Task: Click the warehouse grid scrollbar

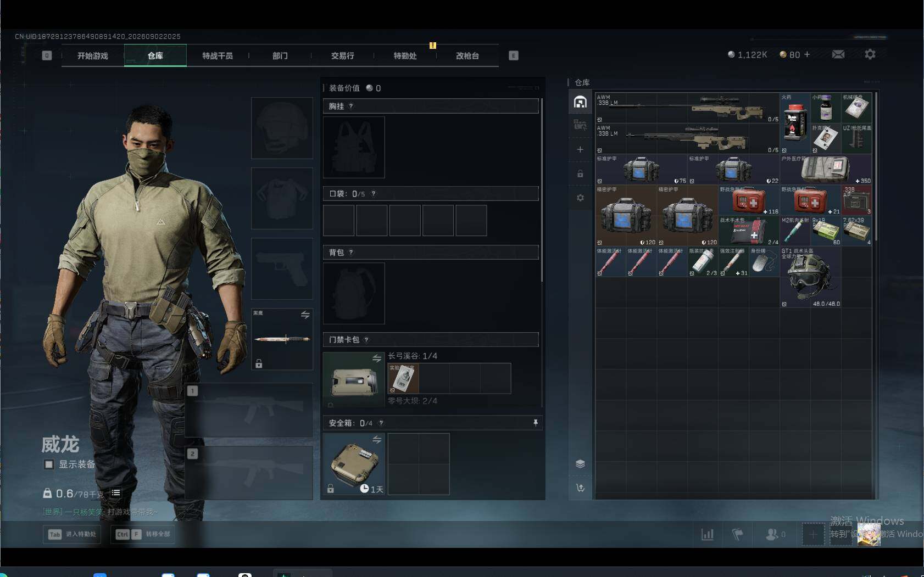Action: tap(876, 166)
